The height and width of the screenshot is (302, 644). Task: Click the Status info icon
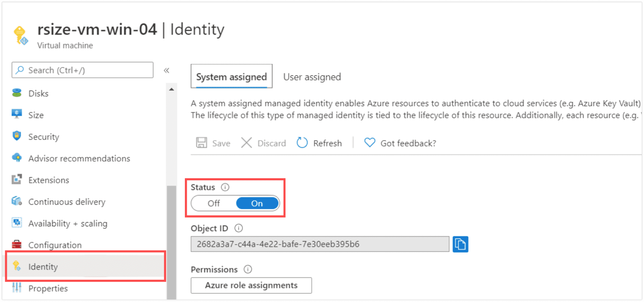(225, 187)
